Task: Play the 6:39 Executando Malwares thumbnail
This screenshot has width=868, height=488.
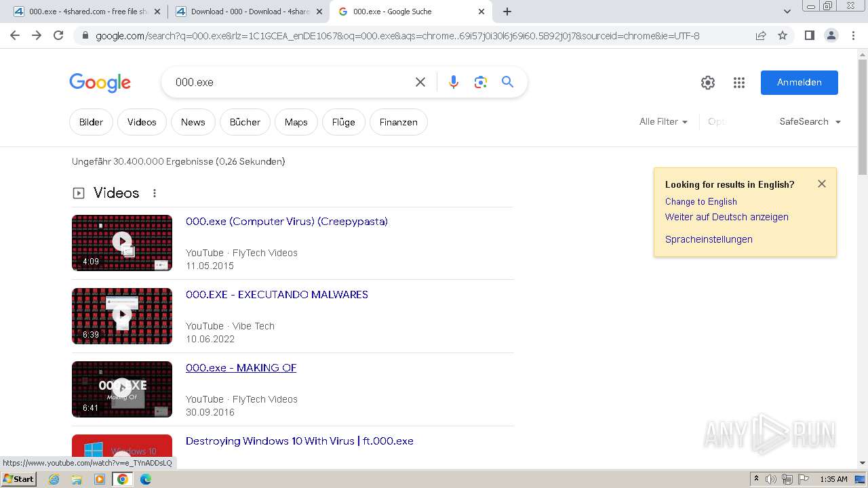Action: tap(122, 316)
